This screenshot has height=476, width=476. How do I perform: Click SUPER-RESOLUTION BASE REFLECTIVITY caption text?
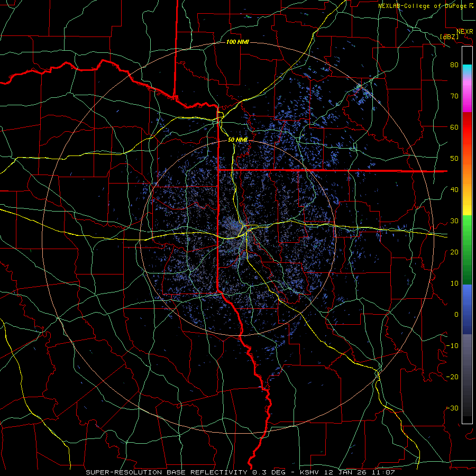(167, 472)
